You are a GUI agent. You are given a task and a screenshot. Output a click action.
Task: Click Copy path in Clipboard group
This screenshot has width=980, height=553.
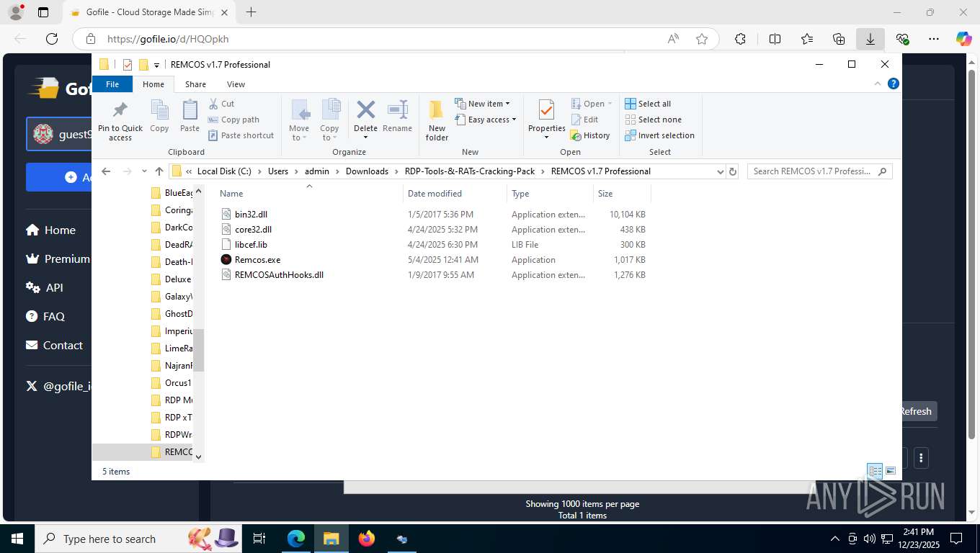coord(233,120)
